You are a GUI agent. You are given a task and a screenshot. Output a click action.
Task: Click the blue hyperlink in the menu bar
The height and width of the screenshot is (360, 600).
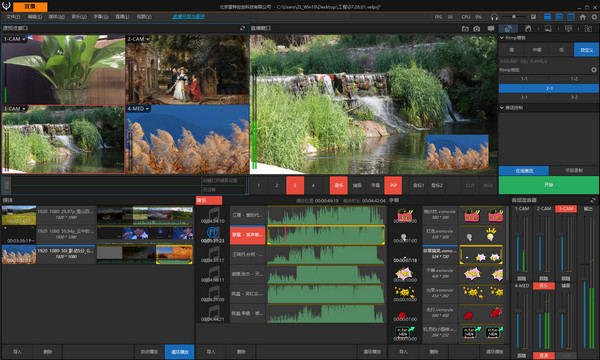tap(188, 16)
